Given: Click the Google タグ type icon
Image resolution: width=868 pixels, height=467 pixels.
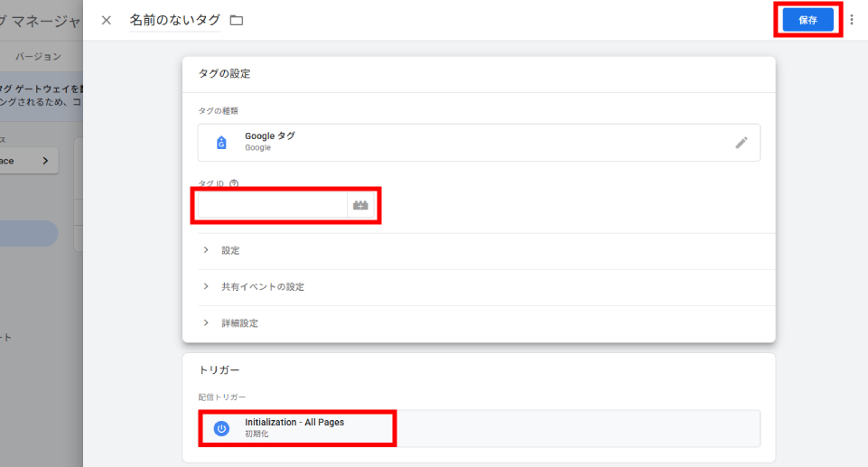Looking at the screenshot, I should click(x=221, y=143).
